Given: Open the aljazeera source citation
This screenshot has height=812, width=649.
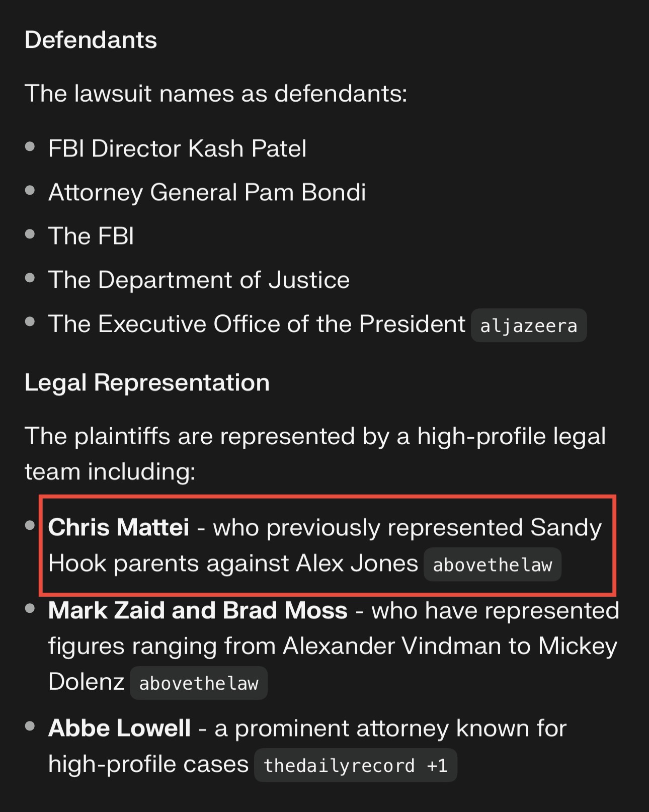Looking at the screenshot, I should point(528,326).
